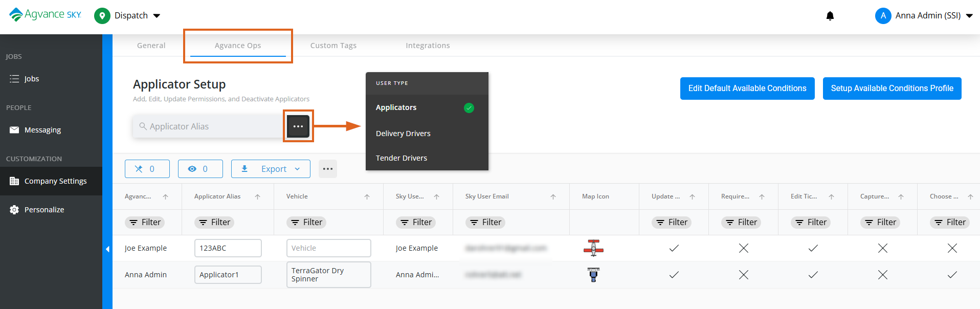Click Edit Default Available Conditions button
Image resolution: width=980 pixels, height=309 pixels.
coord(747,89)
